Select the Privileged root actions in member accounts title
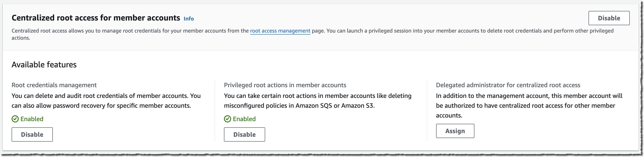 point(285,85)
